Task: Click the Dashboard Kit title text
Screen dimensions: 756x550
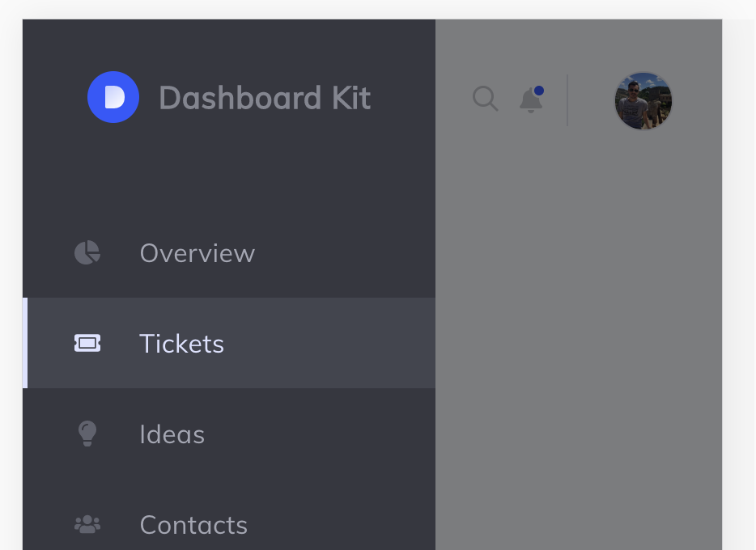Action: 265,98
